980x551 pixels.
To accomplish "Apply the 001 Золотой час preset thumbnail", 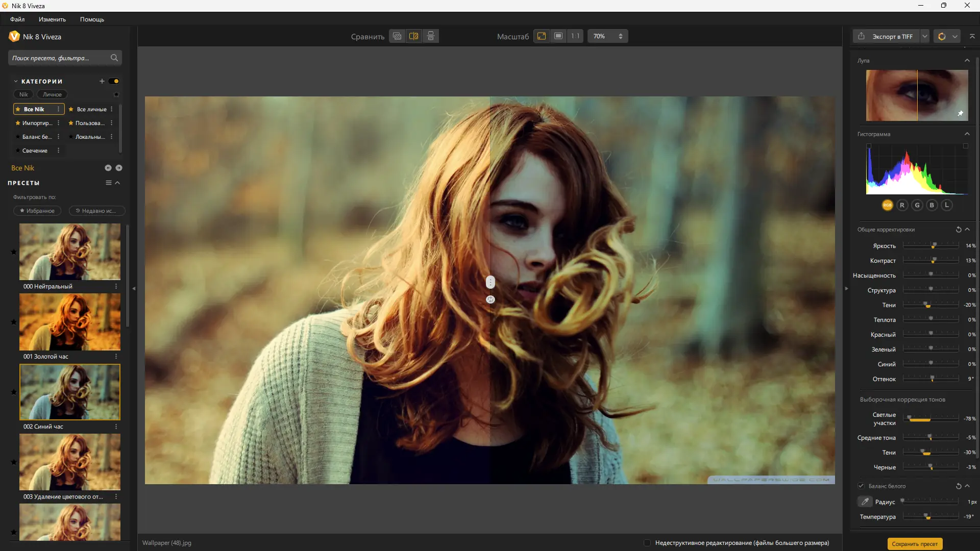I will click(x=70, y=322).
